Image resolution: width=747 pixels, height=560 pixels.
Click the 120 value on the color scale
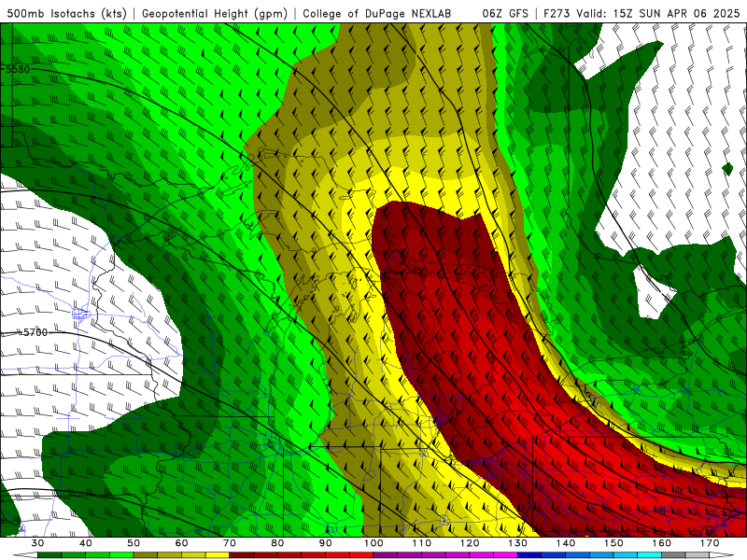(x=470, y=543)
